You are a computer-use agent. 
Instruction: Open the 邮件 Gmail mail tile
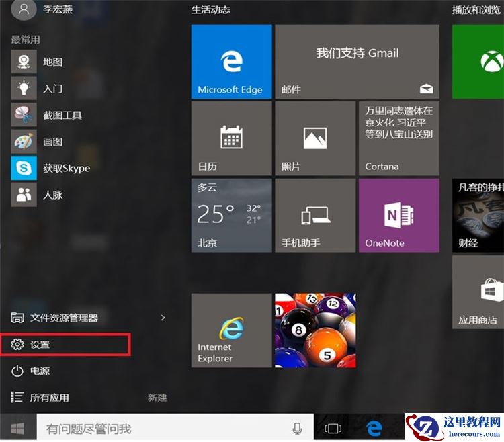click(x=357, y=62)
